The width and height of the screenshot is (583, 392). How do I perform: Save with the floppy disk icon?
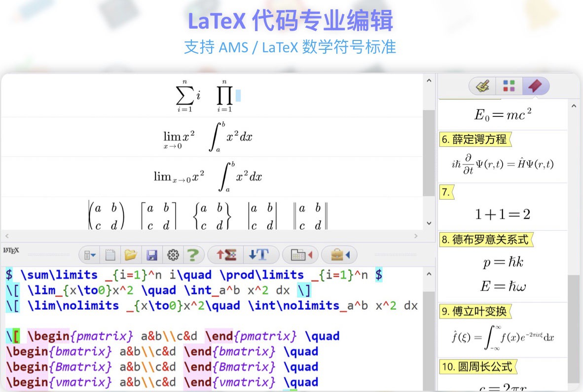(152, 255)
